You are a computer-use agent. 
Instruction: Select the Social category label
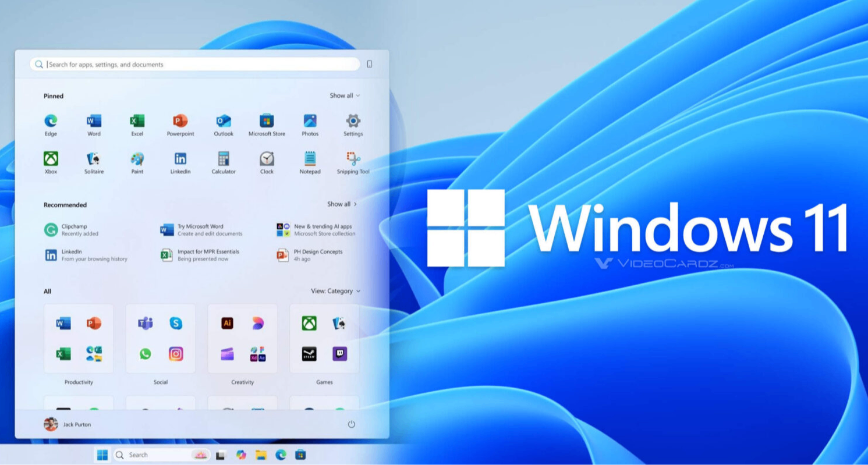(161, 382)
